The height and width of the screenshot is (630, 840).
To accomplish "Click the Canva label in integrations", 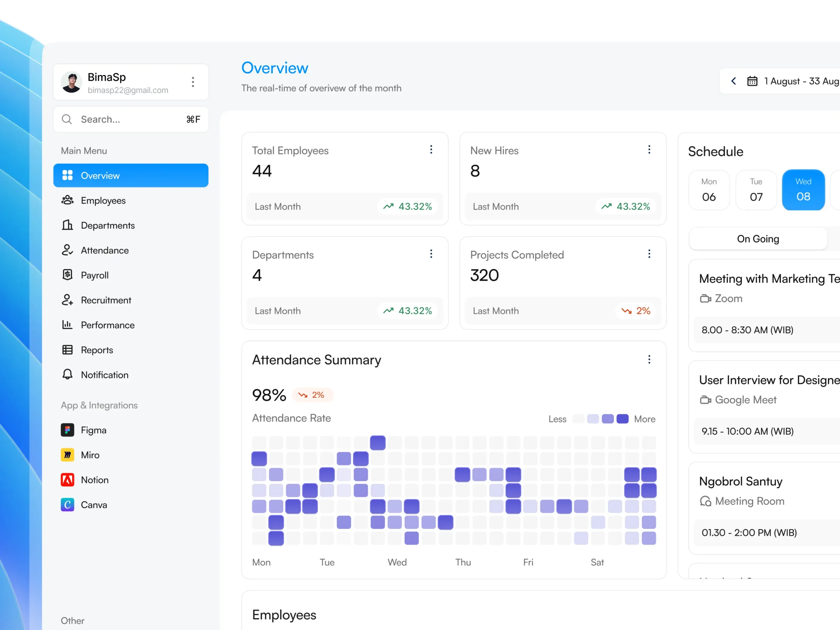I will coord(94,505).
